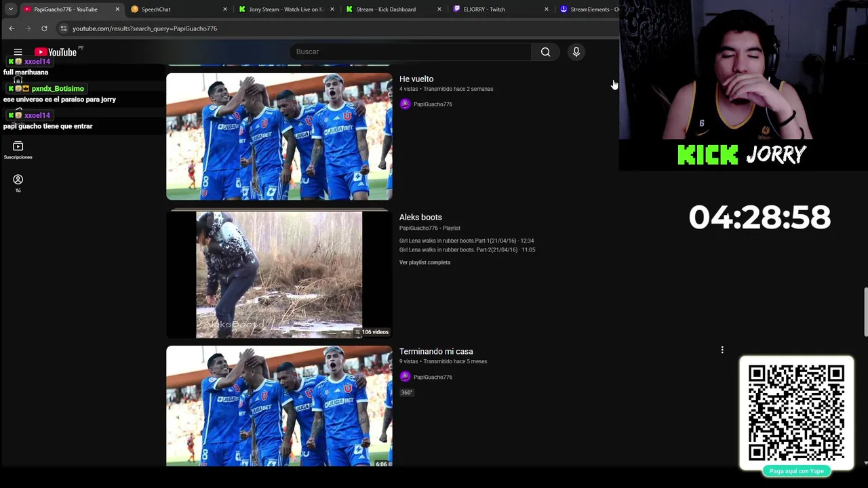Close the ELJORRY Twitch tab
The width and height of the screenshot is (868, 488).
pyautogui.click(x=547, y=9)
